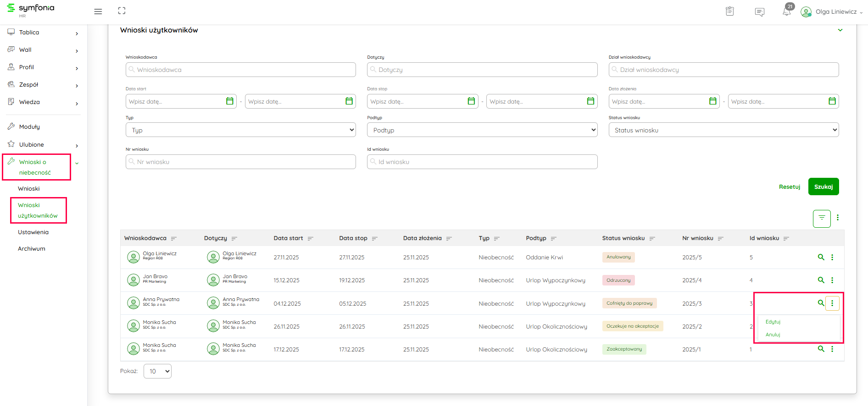Click Resetuj to clear filters

(789, 187)
